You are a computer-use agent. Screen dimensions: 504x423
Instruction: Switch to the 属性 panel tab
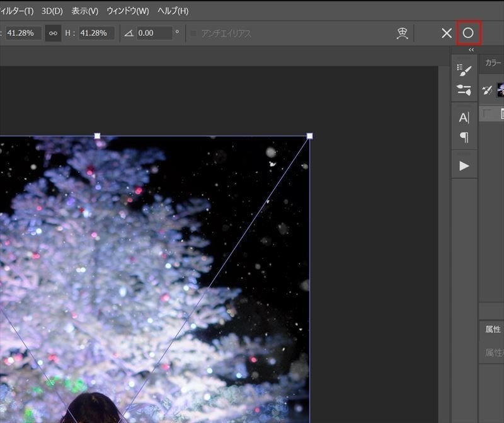[x=493, y=329]
